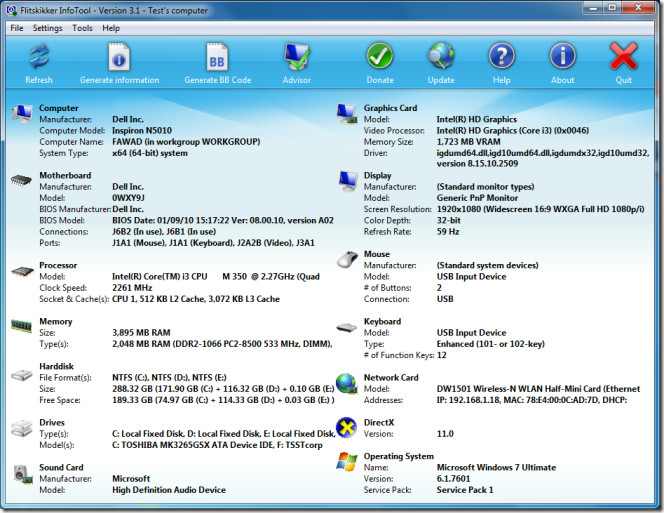The height and width of the screenshot is (513, 664).
Task: Click the Network Card globe icon
Action: (x=346, y=383)
